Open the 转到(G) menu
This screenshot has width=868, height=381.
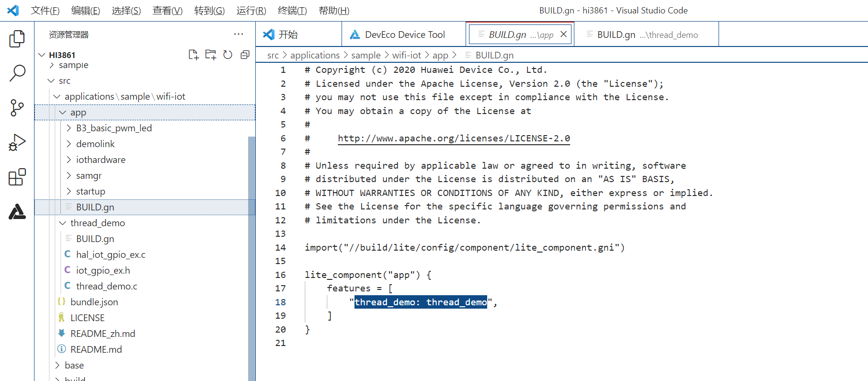tap(209, 11)
